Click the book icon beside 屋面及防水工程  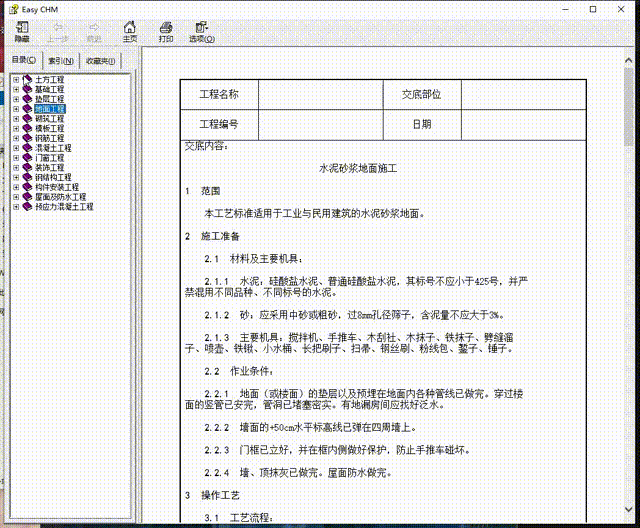coord(27,197)
